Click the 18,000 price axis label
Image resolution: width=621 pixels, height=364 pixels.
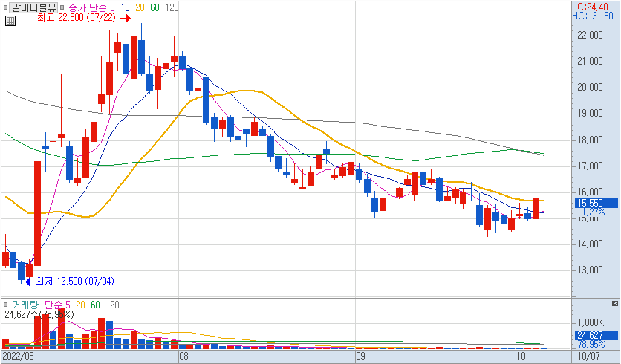tap(590, 140)
